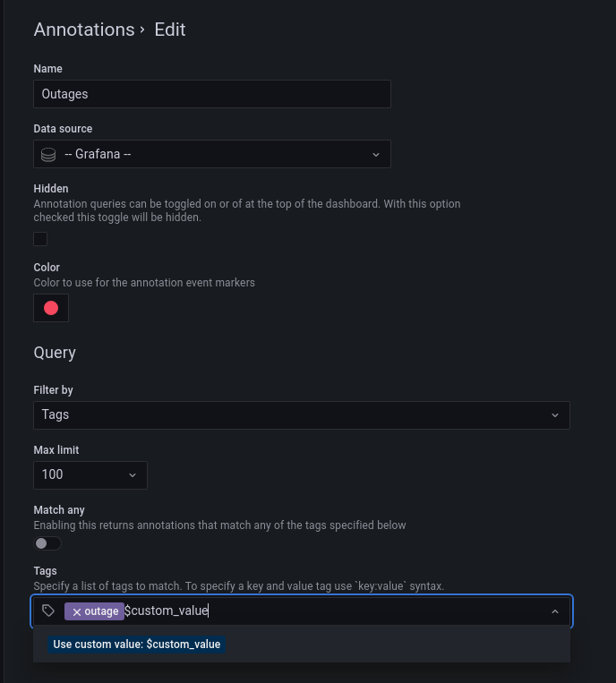Click the Edit breadcrumb title
The width and height of the screenshot is (616, 683).
coord(170,30)
